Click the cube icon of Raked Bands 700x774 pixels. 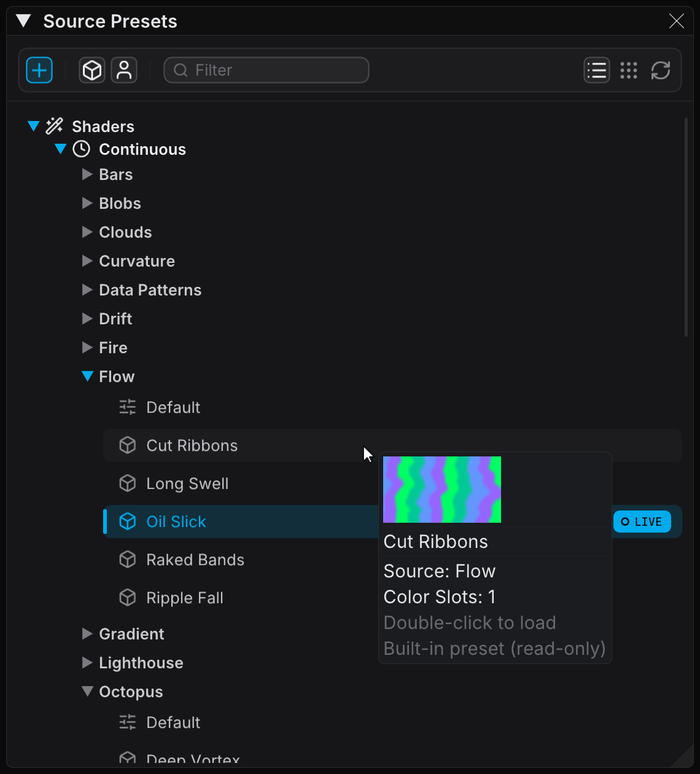pos(128,560)
